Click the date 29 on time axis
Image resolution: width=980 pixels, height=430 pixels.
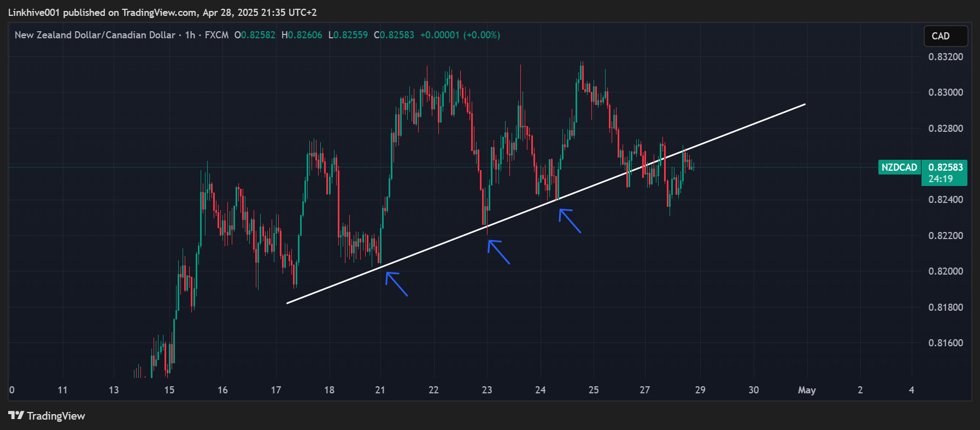(700, 390)
